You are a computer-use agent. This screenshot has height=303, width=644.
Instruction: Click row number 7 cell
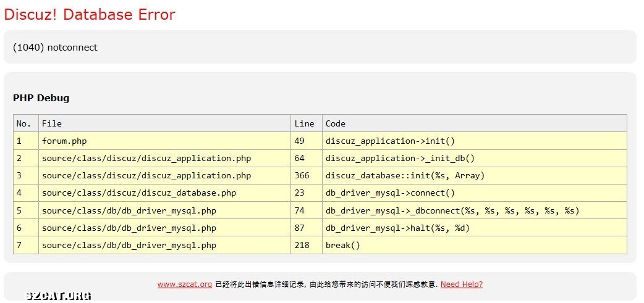click(26, 245)
